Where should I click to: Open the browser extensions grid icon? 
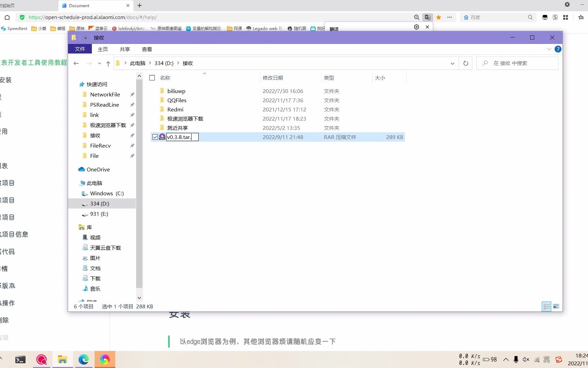click(x=566, y=17)
